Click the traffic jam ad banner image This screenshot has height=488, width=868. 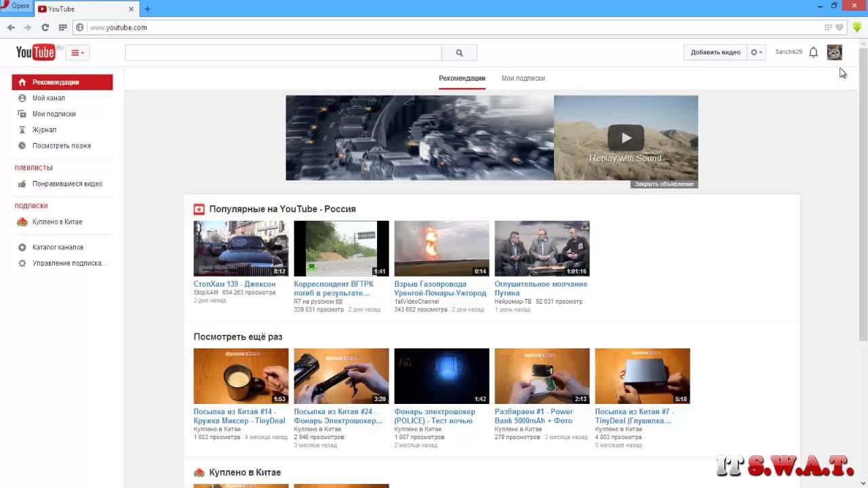point(420,138)
